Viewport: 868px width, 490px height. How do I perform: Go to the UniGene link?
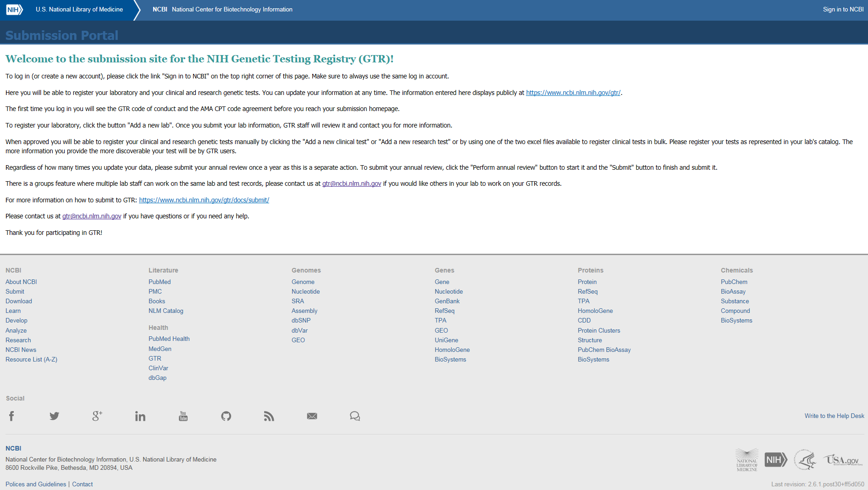click(x=447, y=340)
